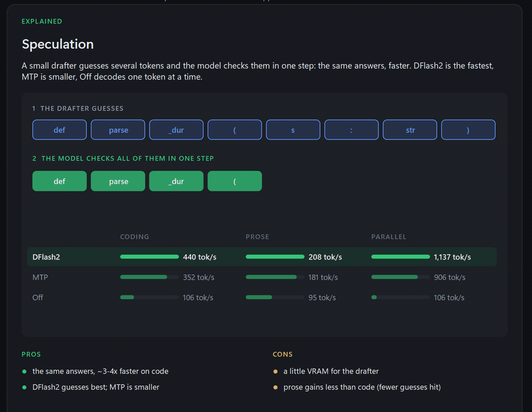Click the blue '_dur' drafter token
The width and height of the screenshot is (532, 412).
[176, 130]
